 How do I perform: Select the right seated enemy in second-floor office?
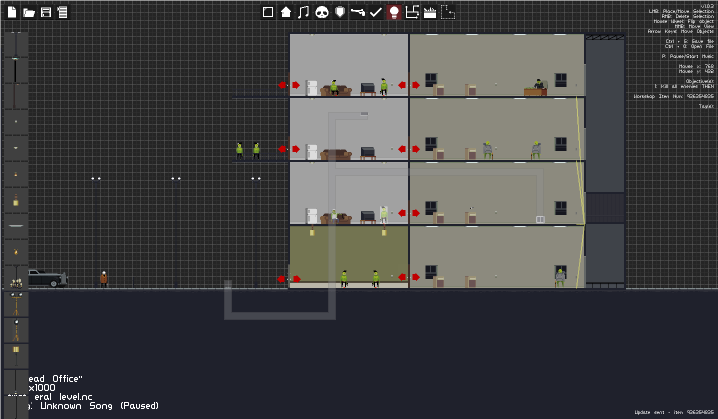[x=536, y=150]
